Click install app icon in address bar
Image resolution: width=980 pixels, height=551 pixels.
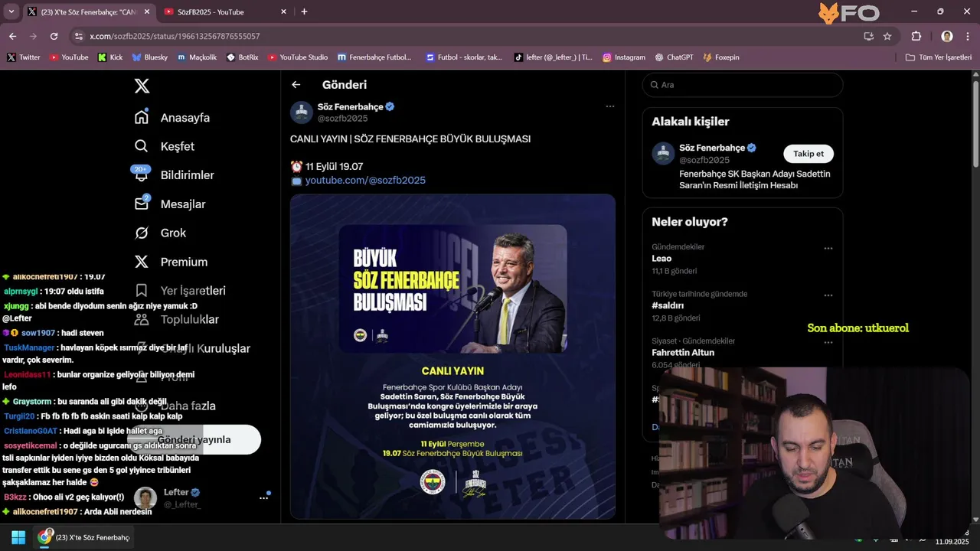[868, 36]
